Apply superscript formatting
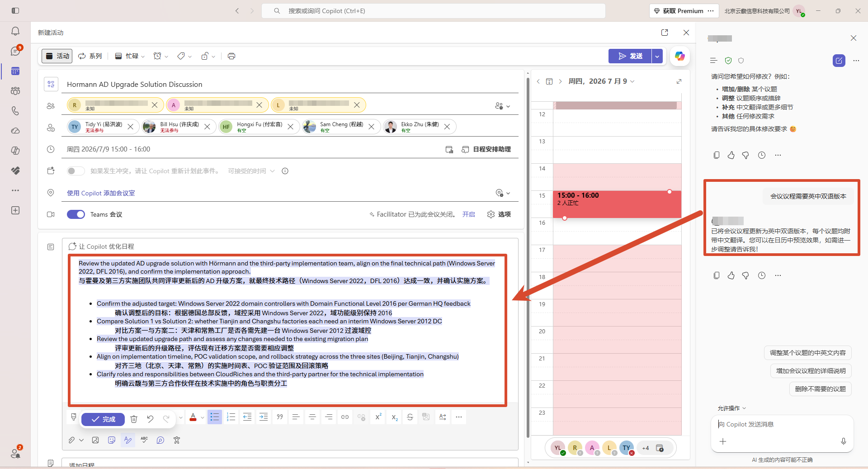 click(x=378, y=417)
